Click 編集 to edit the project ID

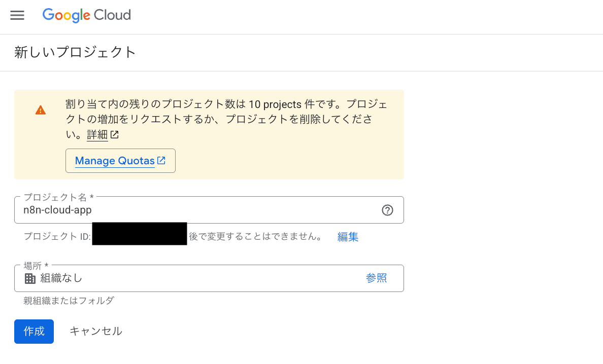coord(348,237)
